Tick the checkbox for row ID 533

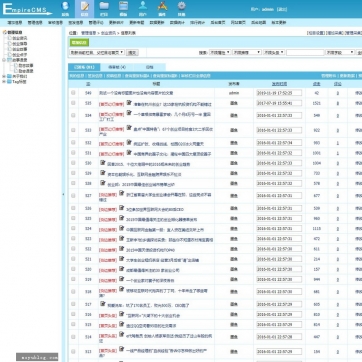[73, 130]
